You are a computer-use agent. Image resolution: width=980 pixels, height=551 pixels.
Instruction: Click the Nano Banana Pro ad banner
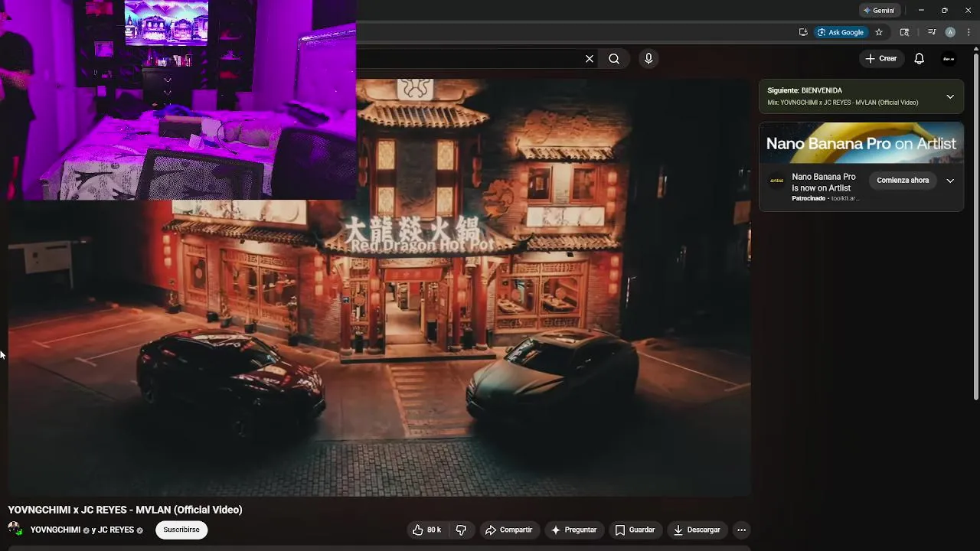[x=861, y=143]
